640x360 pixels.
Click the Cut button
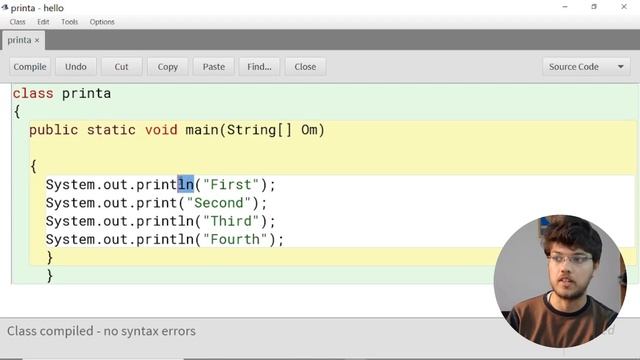pyautogui.click(x=122, y=67)
